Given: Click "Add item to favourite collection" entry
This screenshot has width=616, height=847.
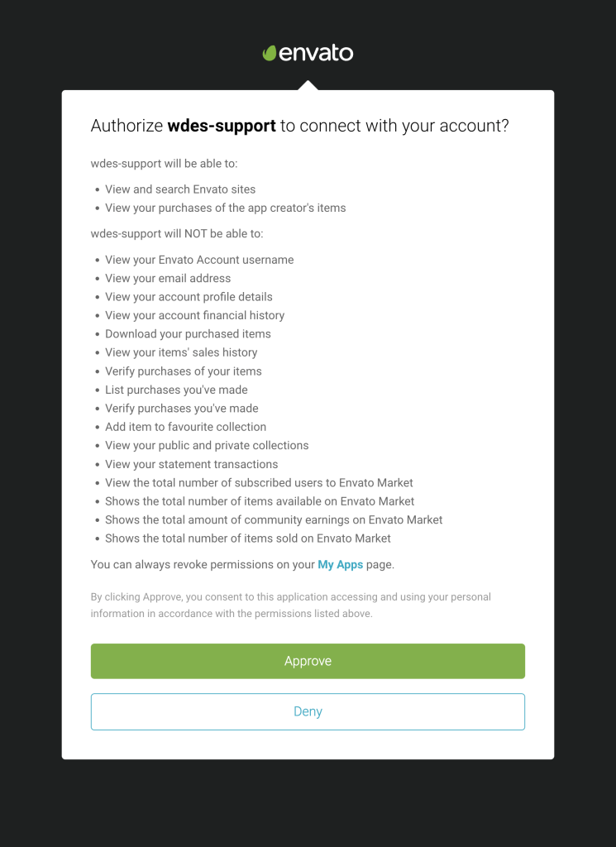Looking at the screenshot, I should [185, 427].
